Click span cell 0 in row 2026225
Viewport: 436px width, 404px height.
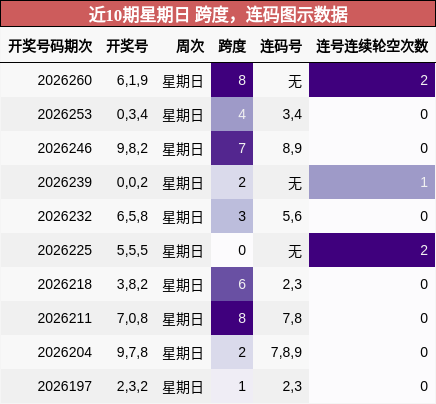coord(232,250)
